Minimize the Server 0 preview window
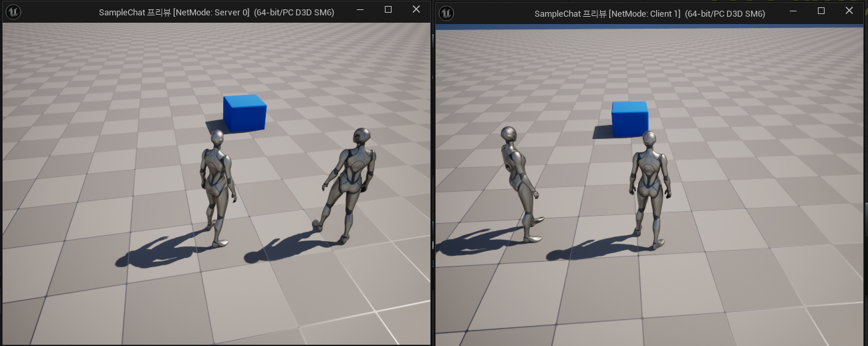 pos(361,10)
